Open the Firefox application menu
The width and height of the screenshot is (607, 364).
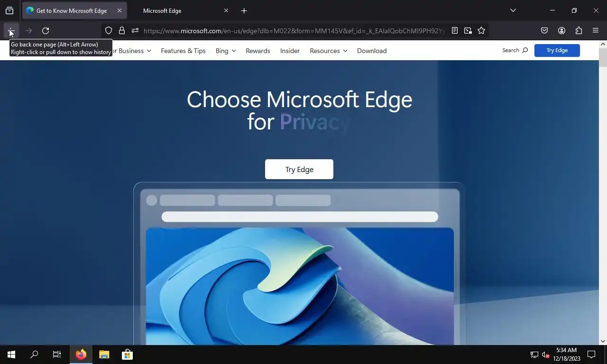click(x=596, y=31)
